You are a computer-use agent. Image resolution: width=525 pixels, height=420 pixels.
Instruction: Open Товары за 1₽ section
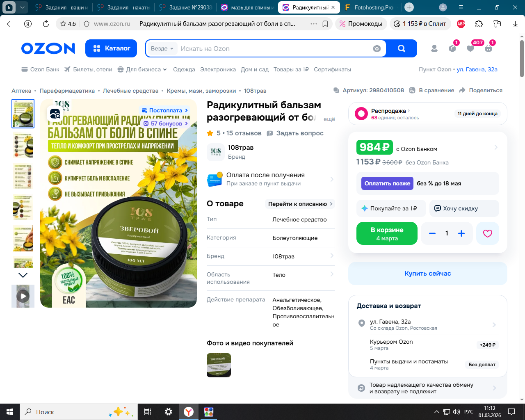[x=291, y=69]
